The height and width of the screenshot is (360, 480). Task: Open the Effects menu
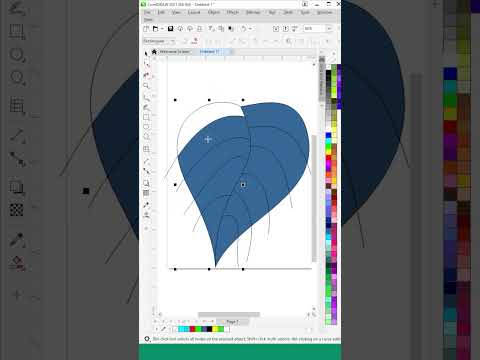pos(233,12)
